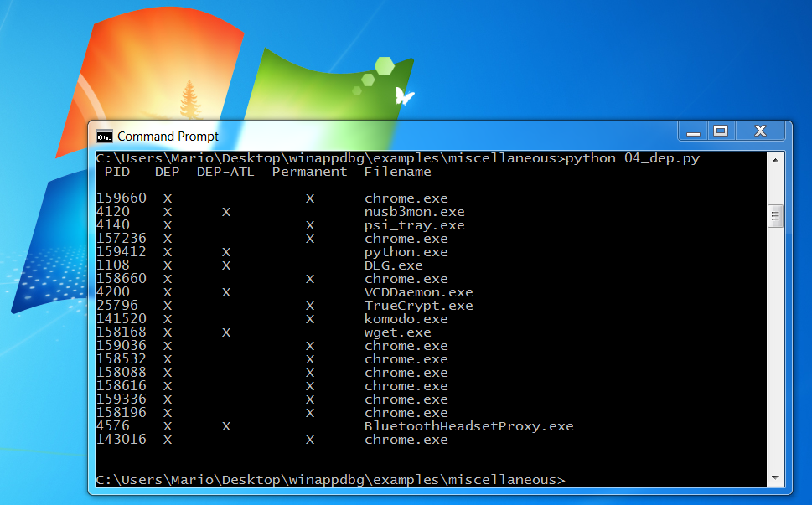812x505 pixels.
Task: Click PID 4120 in the list
Action: click(113, 212)
